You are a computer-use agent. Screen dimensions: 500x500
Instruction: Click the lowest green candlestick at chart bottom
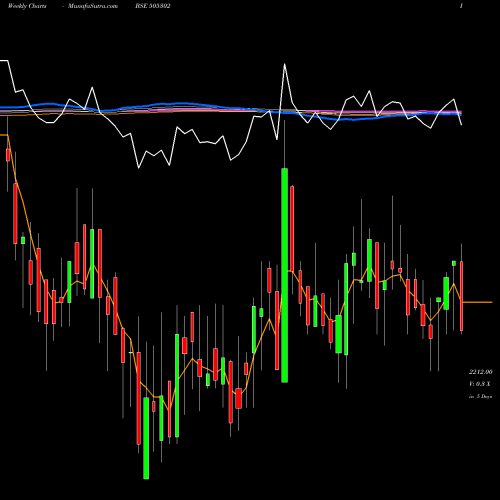pos(146,438)
